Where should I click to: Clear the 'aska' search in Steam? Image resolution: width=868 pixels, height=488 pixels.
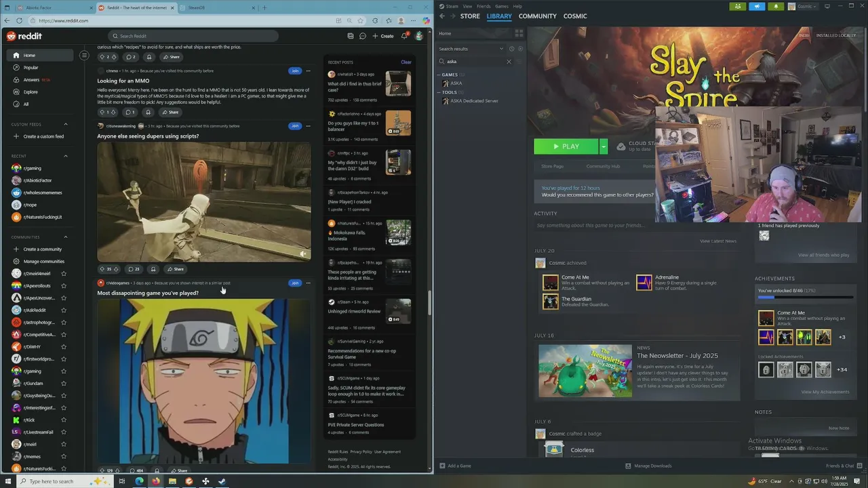(x=509, y=62)
